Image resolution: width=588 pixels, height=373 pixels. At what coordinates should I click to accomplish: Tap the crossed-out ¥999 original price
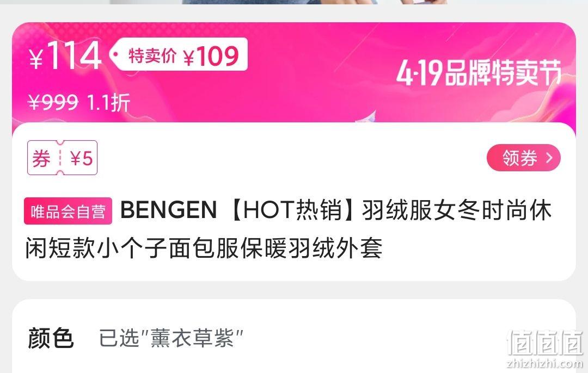point(53,102)
